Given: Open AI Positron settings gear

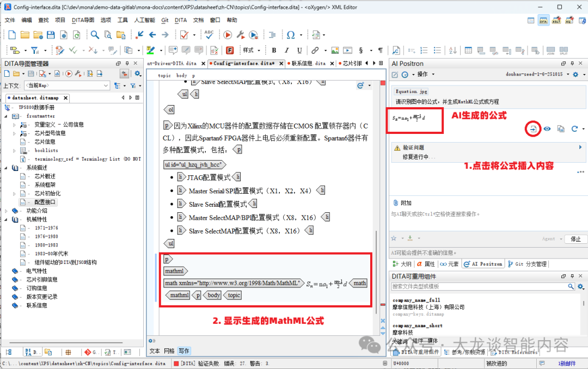Looking at the screenshot, I should pyautogui.click(x=575, y=74).
